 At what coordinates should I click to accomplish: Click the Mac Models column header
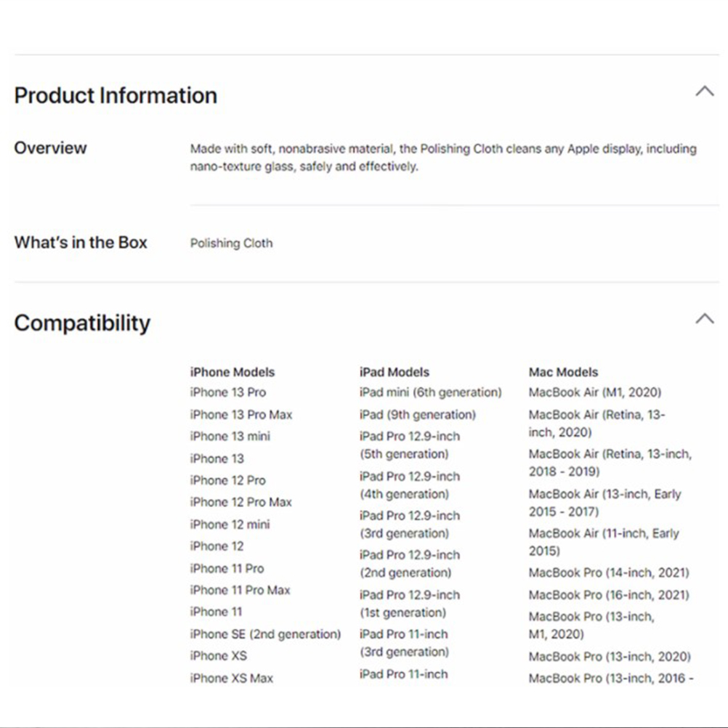564,372
